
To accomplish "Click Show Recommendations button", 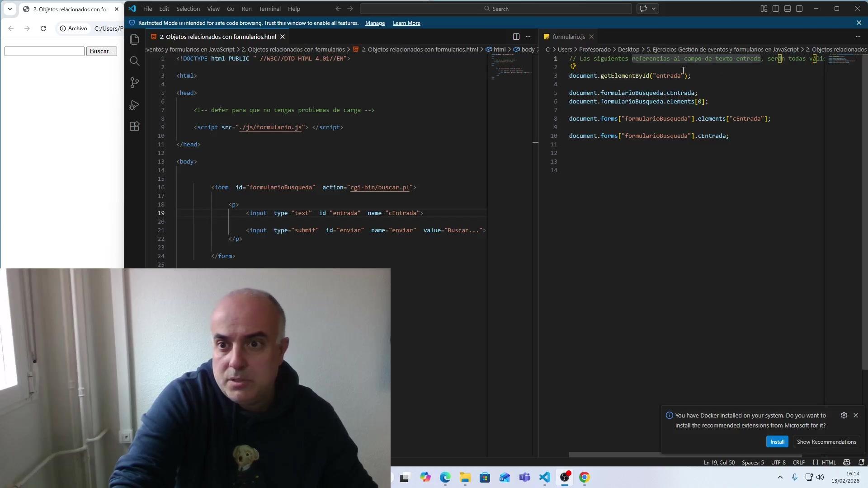I will click(826, 442).
